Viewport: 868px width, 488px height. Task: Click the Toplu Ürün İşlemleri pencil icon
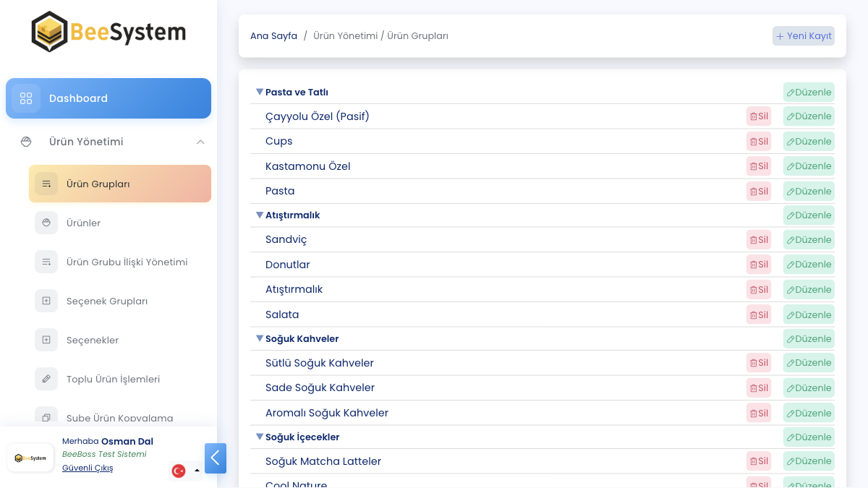pyautogui.click(x=46, y=379)
